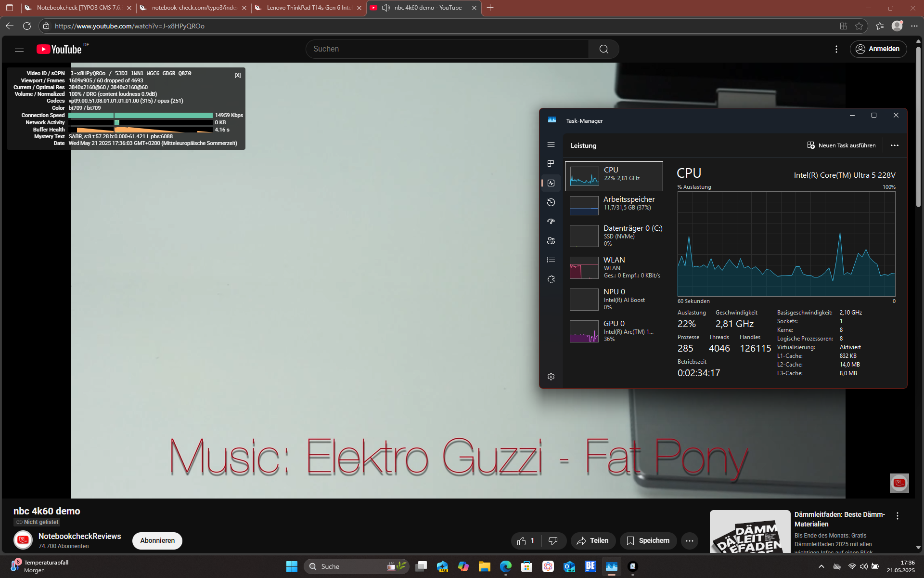This screenshot has height=578, width=924.
Task: Select the Arbeitsspeicher performance entry
Action: tap(614, 205)
